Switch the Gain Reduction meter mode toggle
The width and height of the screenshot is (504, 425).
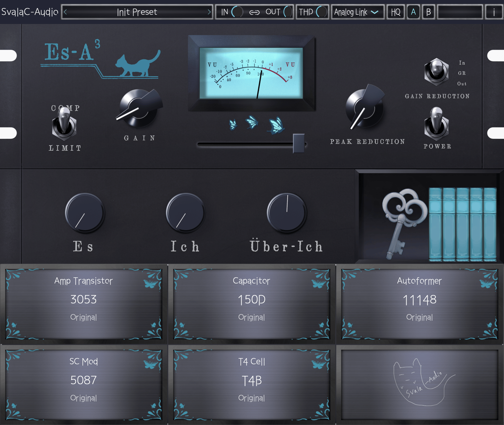pyautogui.click(x=436, y=71)
